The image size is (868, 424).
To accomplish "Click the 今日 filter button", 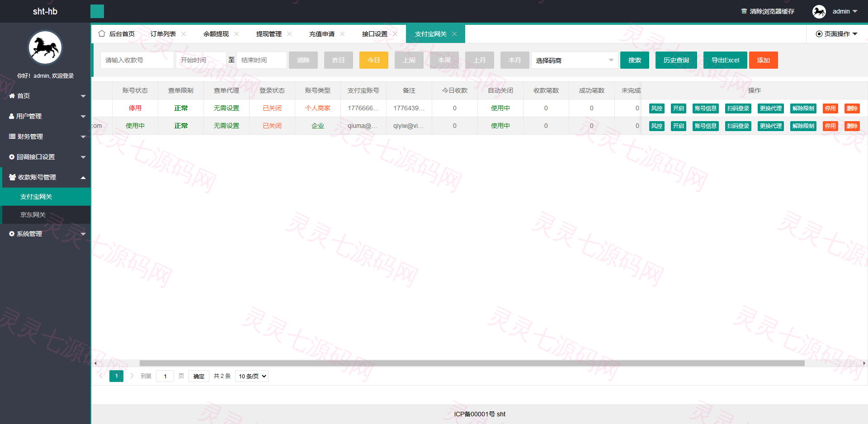I will pos(374,60).
